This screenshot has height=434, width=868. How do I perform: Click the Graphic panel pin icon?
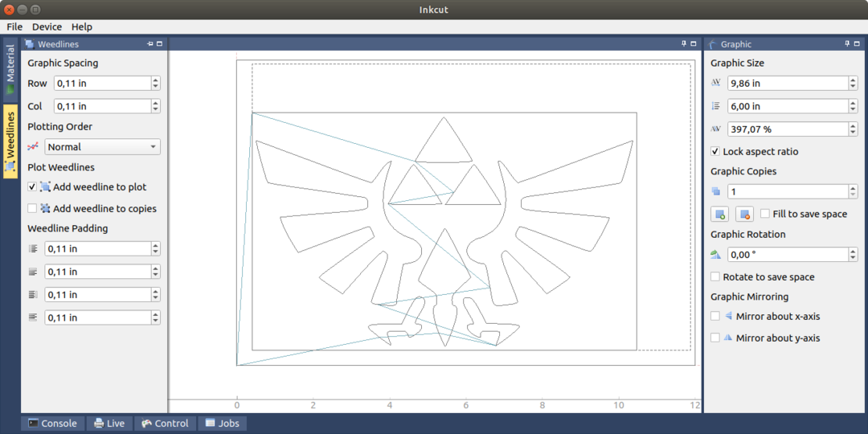coord(848,43)
